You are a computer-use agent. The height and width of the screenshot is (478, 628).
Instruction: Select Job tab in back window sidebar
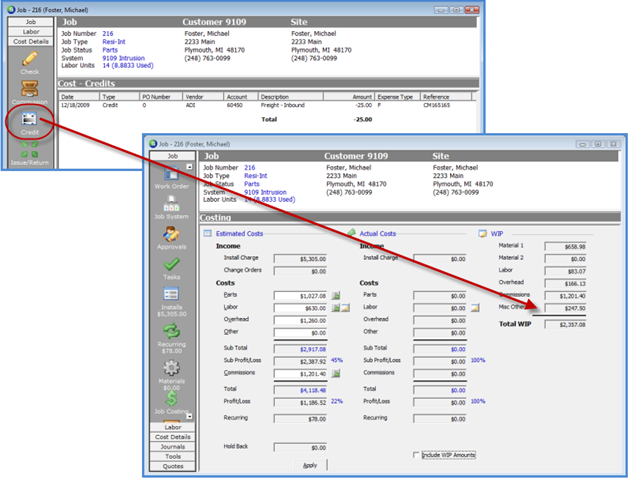click(x=30, y=22)
